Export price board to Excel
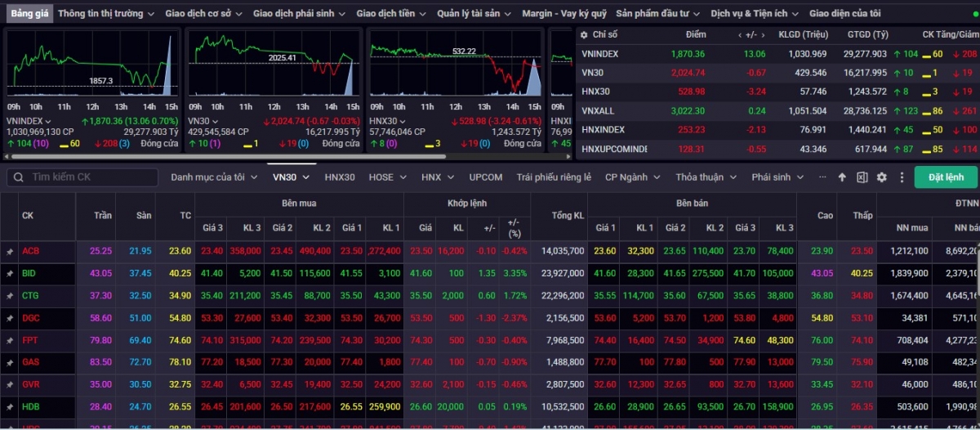The width and height of the screenshot is (980, 430). (x=862, y=177)
